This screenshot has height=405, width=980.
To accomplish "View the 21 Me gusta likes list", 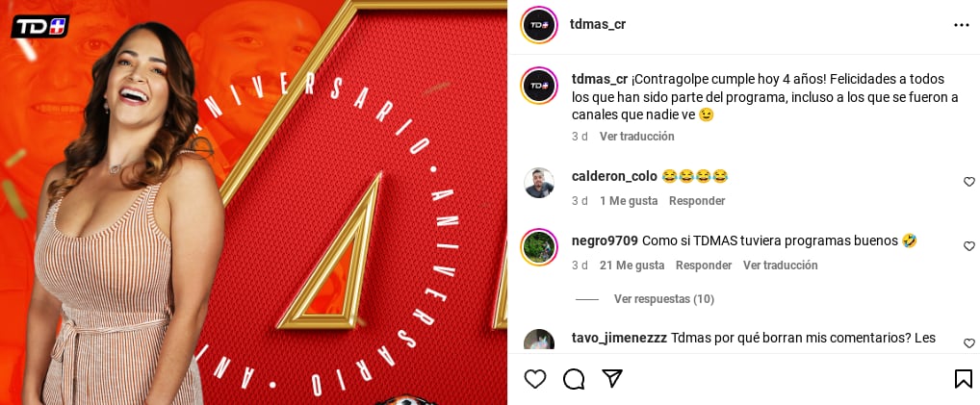I will 632,265.
